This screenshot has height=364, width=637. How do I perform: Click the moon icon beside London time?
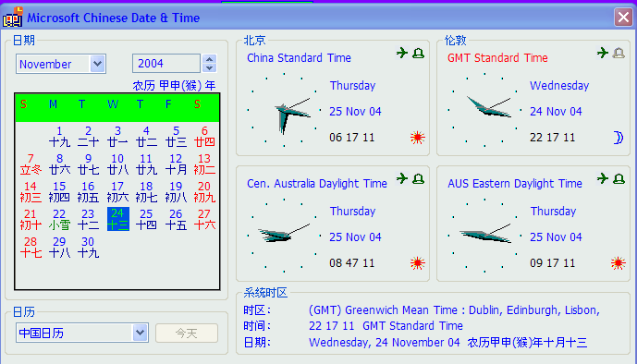(618, 138)
